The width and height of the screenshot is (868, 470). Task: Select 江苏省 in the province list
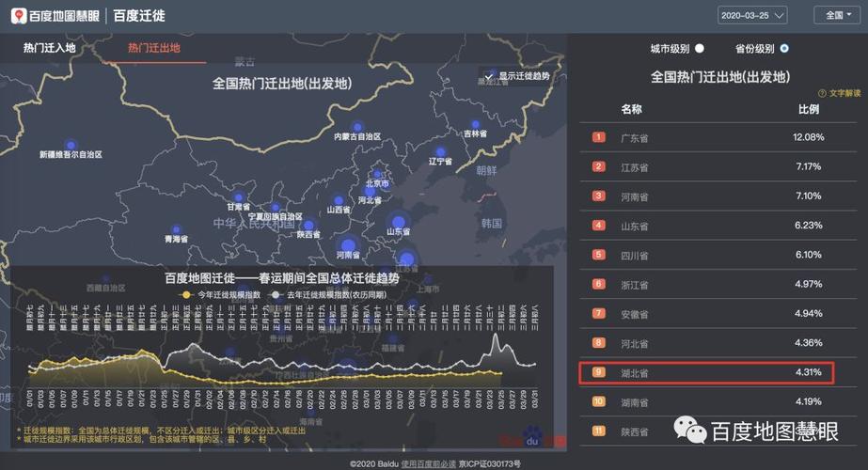pos(635,167)
